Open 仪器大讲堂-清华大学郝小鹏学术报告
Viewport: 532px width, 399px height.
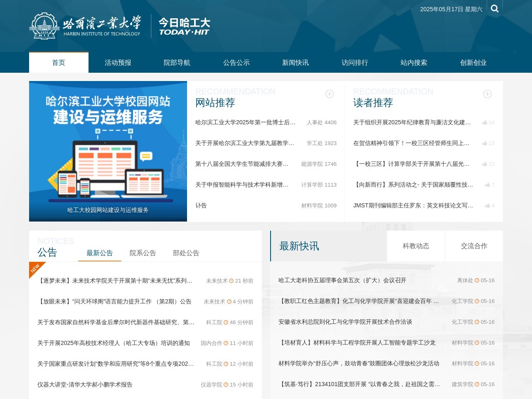85,385
